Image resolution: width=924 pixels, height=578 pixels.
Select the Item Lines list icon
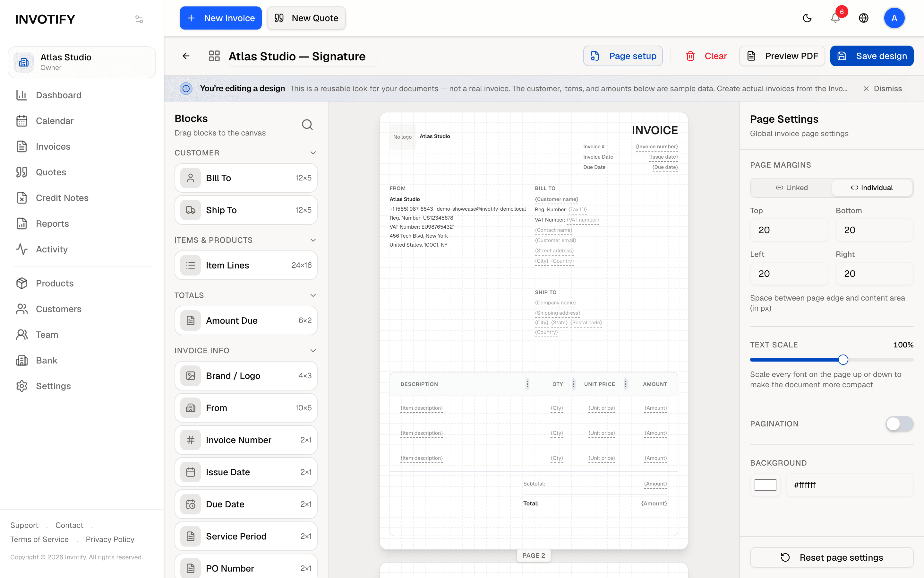click(x=191, y=265)
